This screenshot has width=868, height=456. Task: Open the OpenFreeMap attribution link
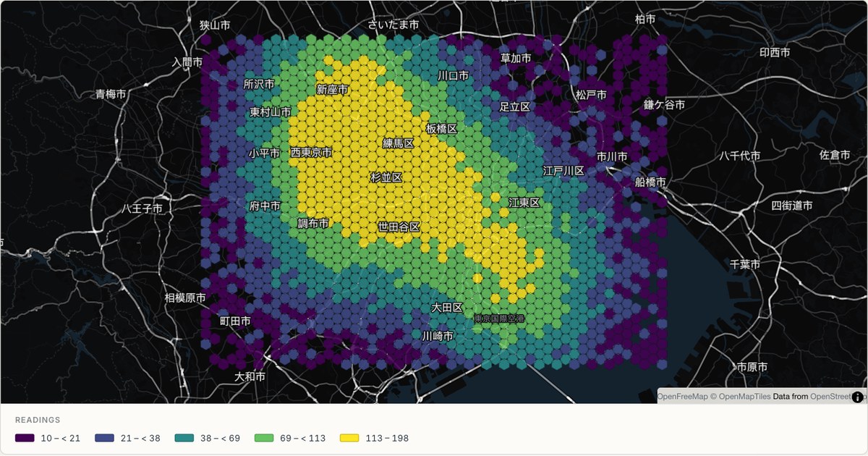click(681, 397)
